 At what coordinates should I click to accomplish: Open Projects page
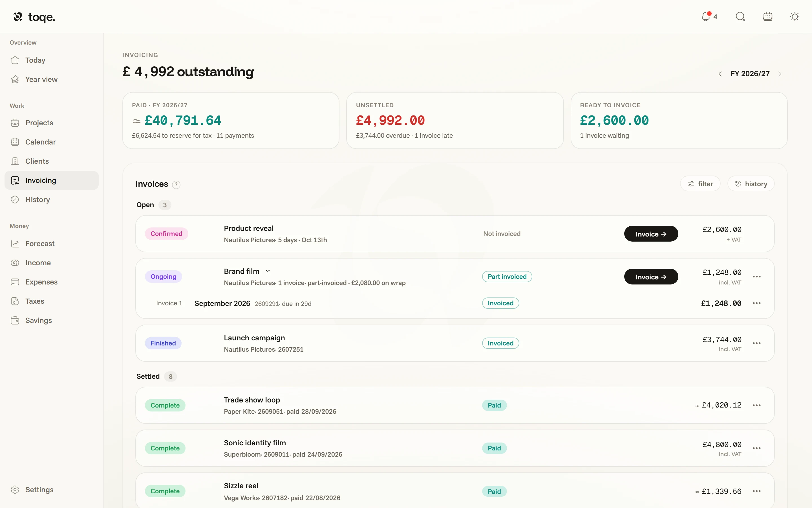tap(51, 123)
